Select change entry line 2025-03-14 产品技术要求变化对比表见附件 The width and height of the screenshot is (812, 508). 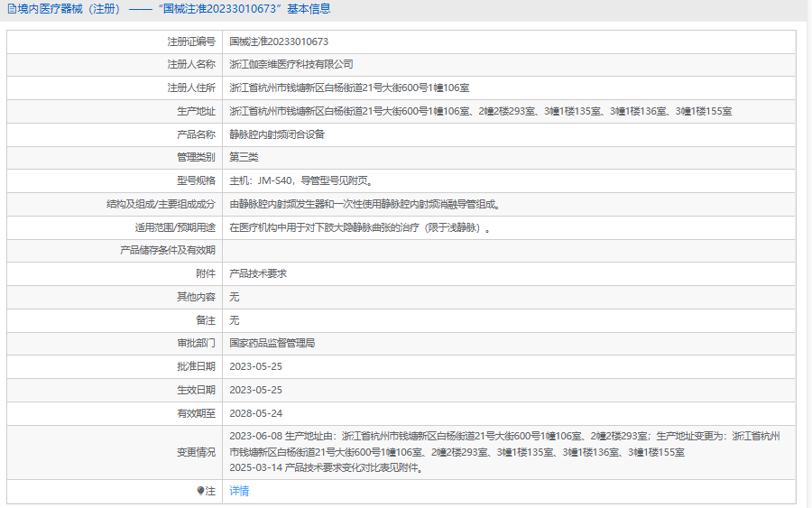(x=328, y=467)
